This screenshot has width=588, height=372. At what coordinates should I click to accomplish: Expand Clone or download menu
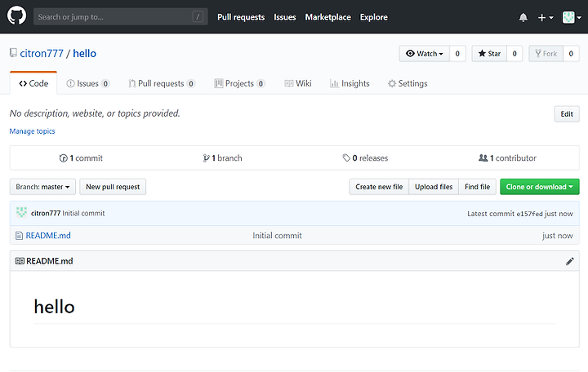click(x=539, y=187)
